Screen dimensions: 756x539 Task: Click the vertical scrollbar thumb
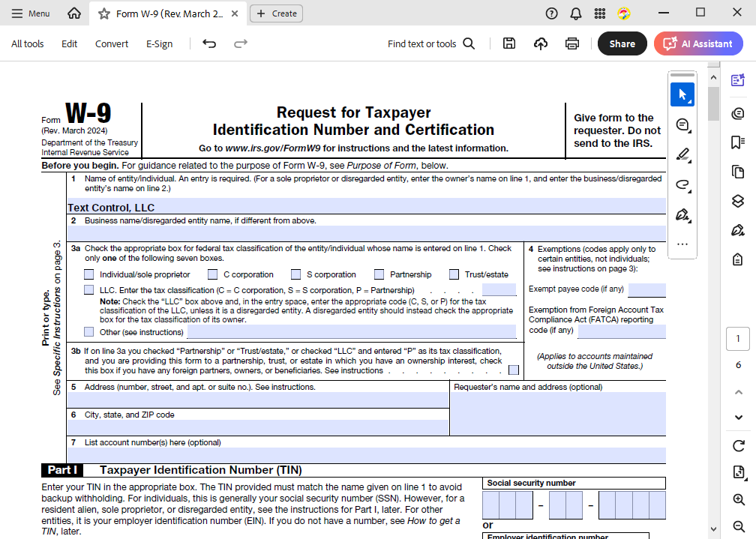click(713, 103)
